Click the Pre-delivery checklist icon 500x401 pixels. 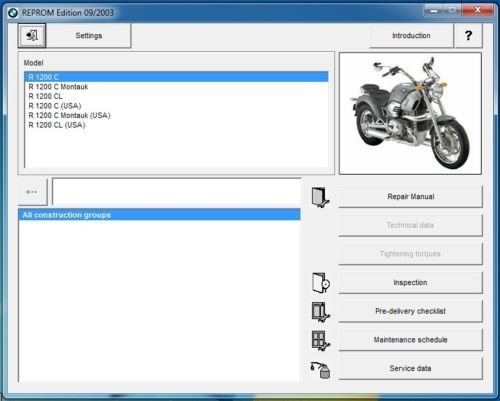pyautogui.click(x=321, y=312)
